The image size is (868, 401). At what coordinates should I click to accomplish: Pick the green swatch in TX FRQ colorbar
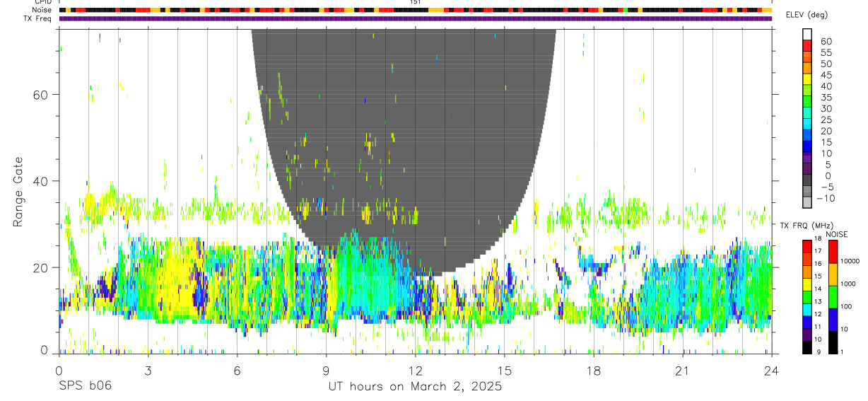click(807, 296)
